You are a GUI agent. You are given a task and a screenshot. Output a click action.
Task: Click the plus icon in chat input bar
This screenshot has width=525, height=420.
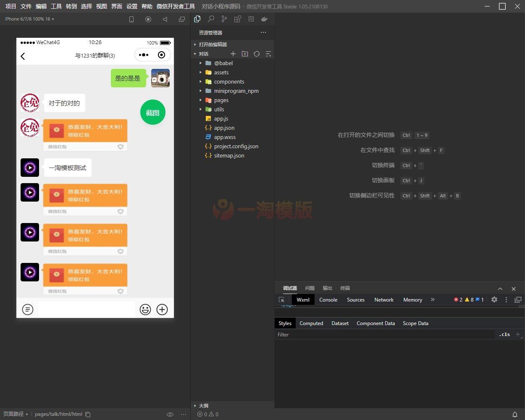(162, 310)
